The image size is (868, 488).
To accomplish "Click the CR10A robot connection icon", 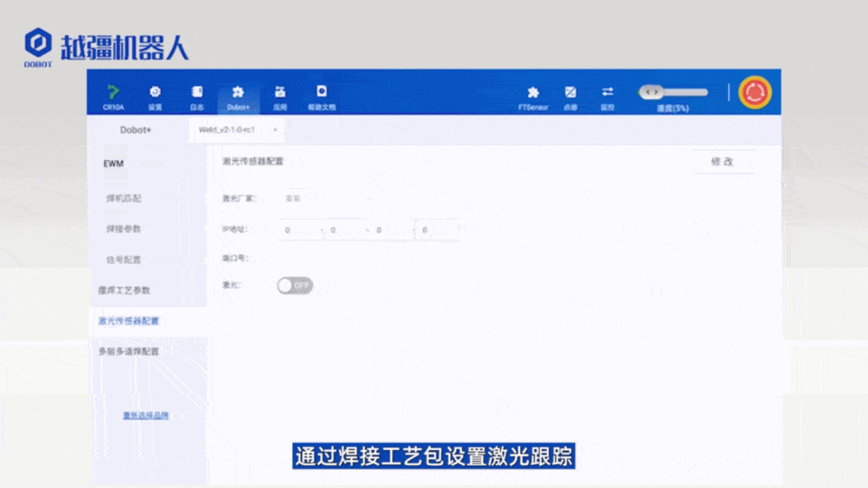I will pyautogui.click(x=113, y=94).
